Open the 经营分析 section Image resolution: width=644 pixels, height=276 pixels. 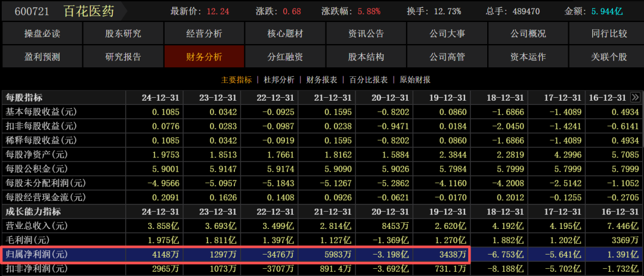point(204,34)
